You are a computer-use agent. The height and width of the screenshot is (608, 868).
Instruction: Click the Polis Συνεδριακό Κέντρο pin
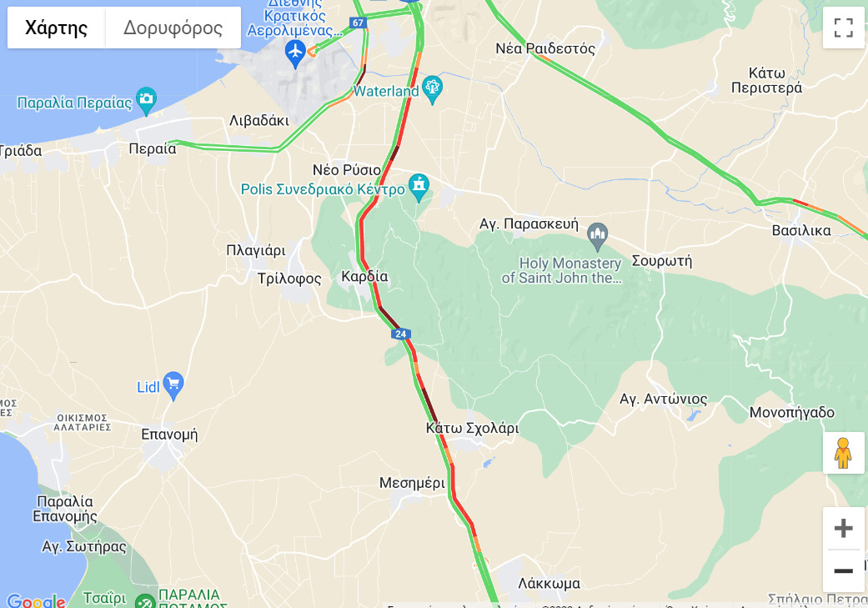coord(419,187)
